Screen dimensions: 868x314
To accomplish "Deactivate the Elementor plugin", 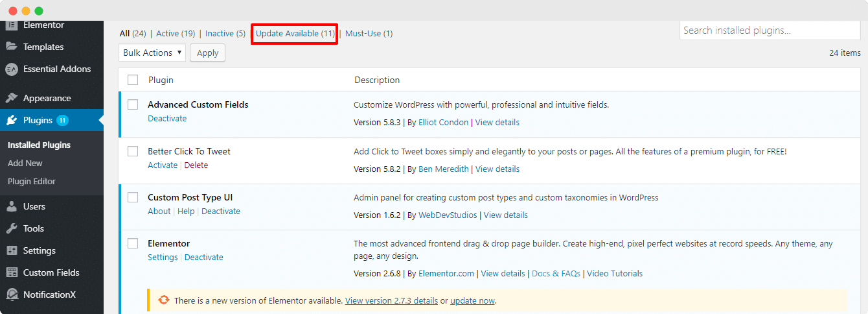I will click(x=204, y=258).
